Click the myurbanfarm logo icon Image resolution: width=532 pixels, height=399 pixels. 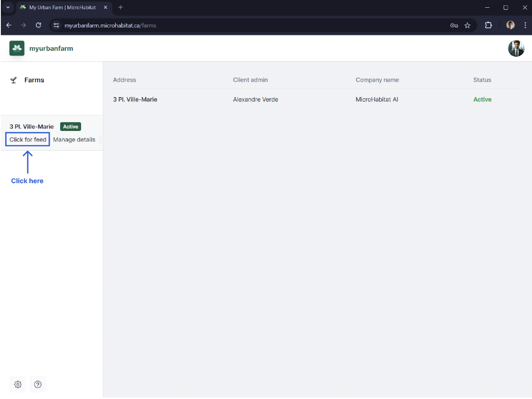(17, 49)
